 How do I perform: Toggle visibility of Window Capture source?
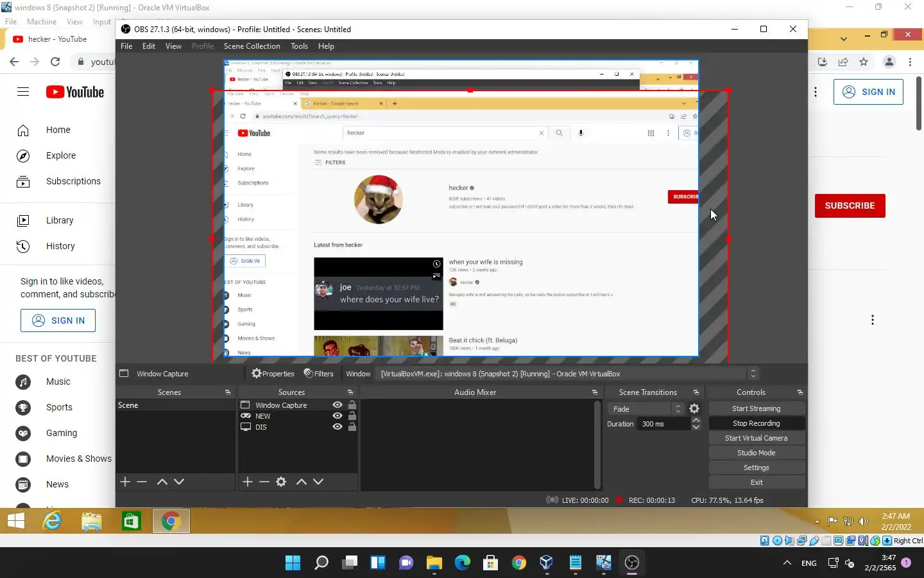pos(338,405)
